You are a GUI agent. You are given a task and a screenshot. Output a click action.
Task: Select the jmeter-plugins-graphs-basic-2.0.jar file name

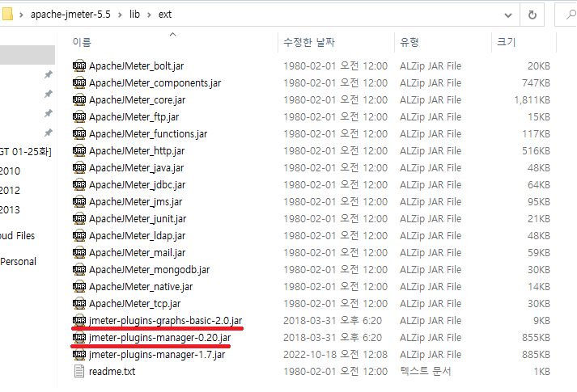click(166, 321)
